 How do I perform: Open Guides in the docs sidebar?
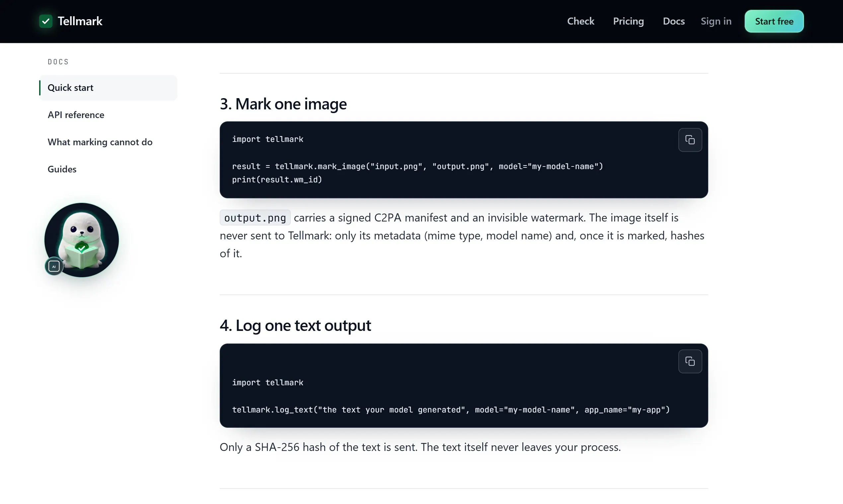point(62,169)
